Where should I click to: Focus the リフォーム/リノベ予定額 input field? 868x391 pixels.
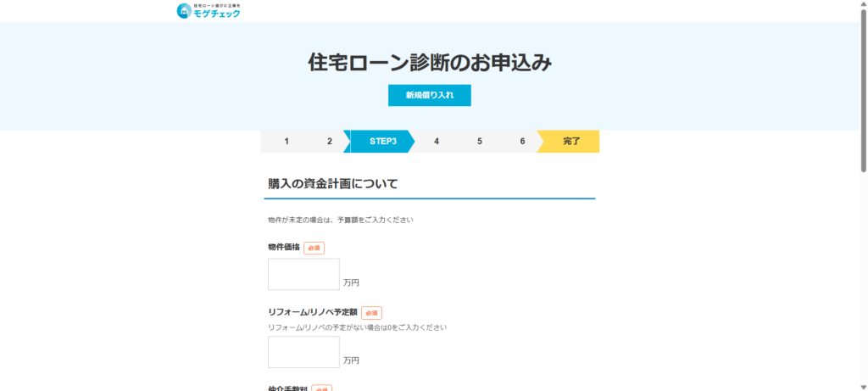[x=303, y=352]
